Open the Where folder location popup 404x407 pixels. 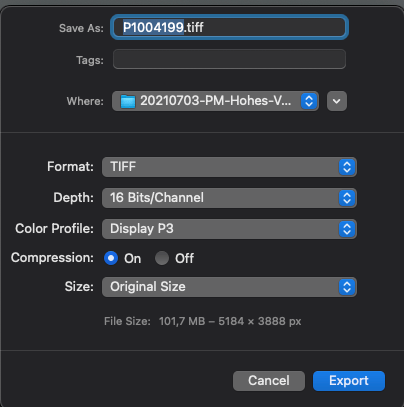tap(215, 101)
